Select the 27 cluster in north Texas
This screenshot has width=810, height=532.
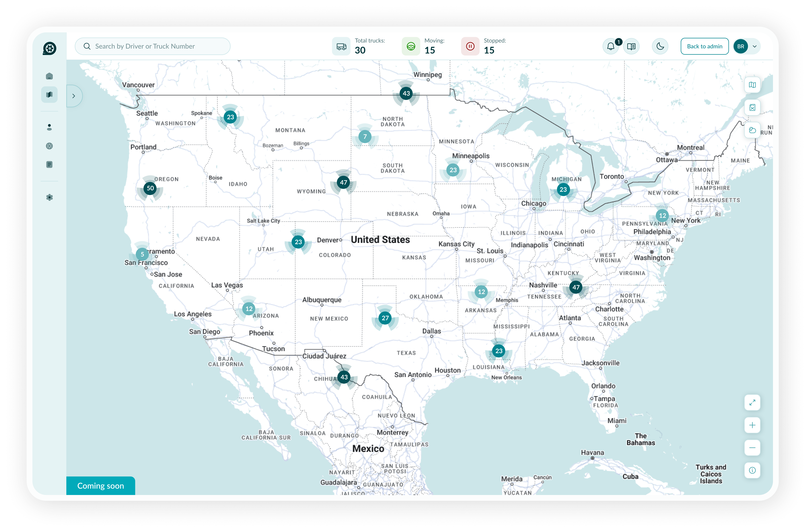pyautogui.click(x=385, y=318)
